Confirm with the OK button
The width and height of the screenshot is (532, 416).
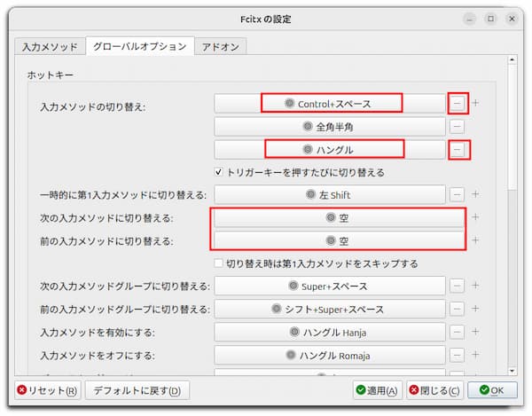[x=492, y=390]
